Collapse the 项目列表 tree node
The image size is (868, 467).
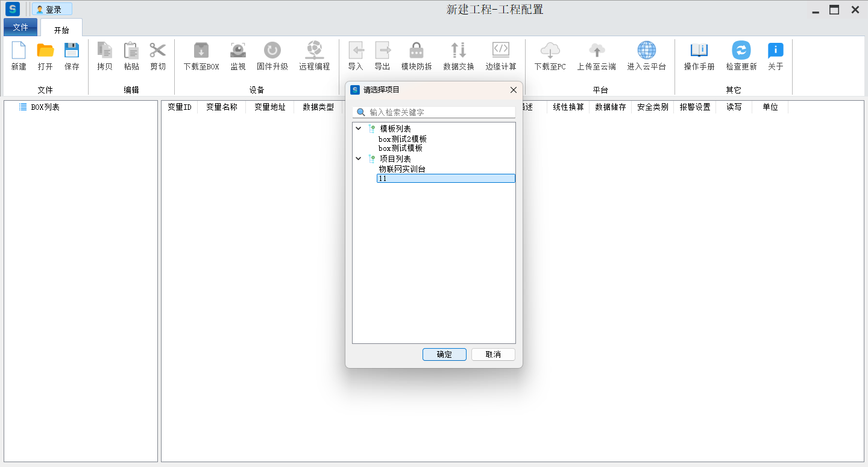click(x=359, y=159)
